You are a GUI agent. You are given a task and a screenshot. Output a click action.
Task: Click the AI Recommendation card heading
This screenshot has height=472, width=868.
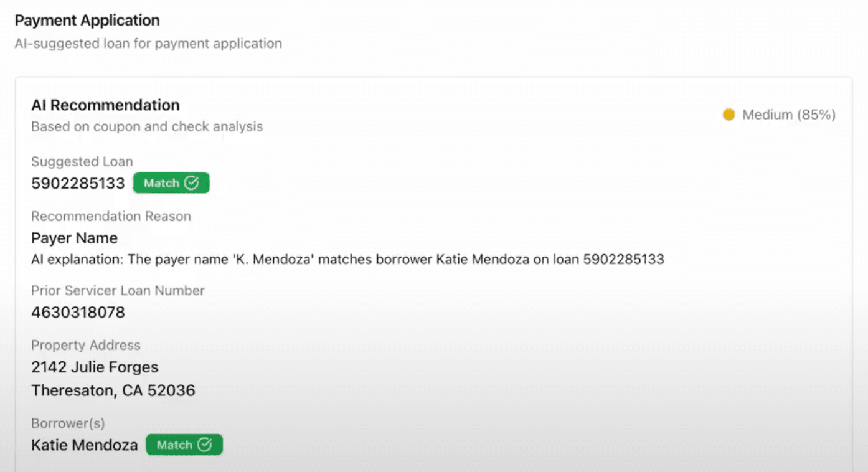(105, 105)
